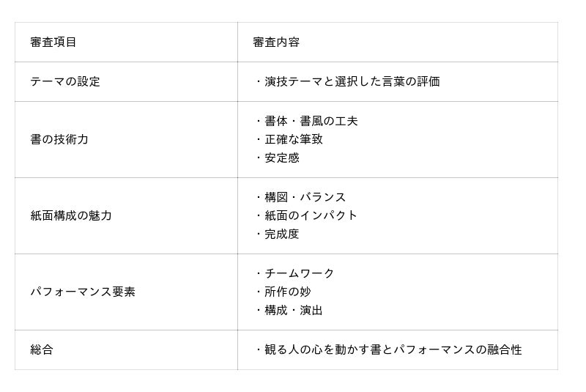Select the 紙面構成の魅力 row label

[x=71, y=215]
